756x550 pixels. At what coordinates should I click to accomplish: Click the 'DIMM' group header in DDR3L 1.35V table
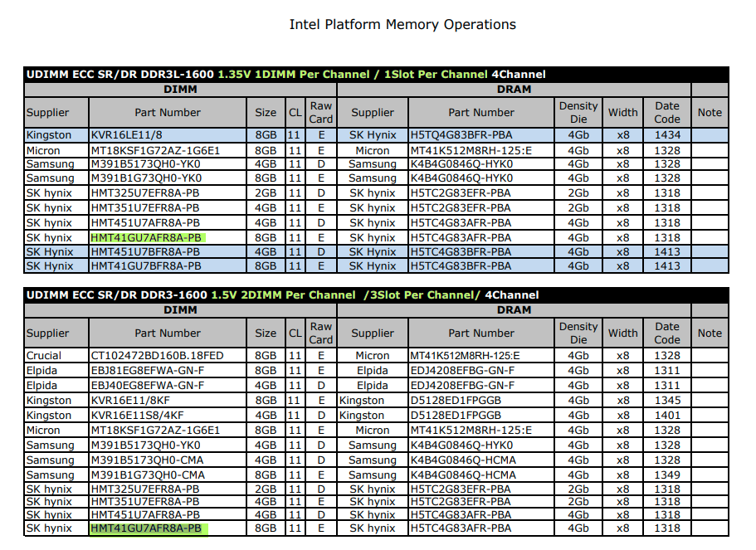coord(180,89)
